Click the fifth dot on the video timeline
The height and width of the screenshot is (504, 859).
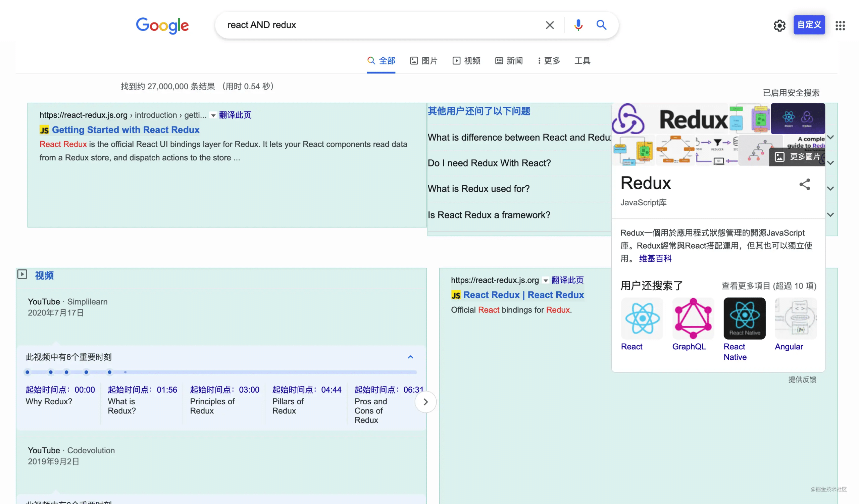109,372
